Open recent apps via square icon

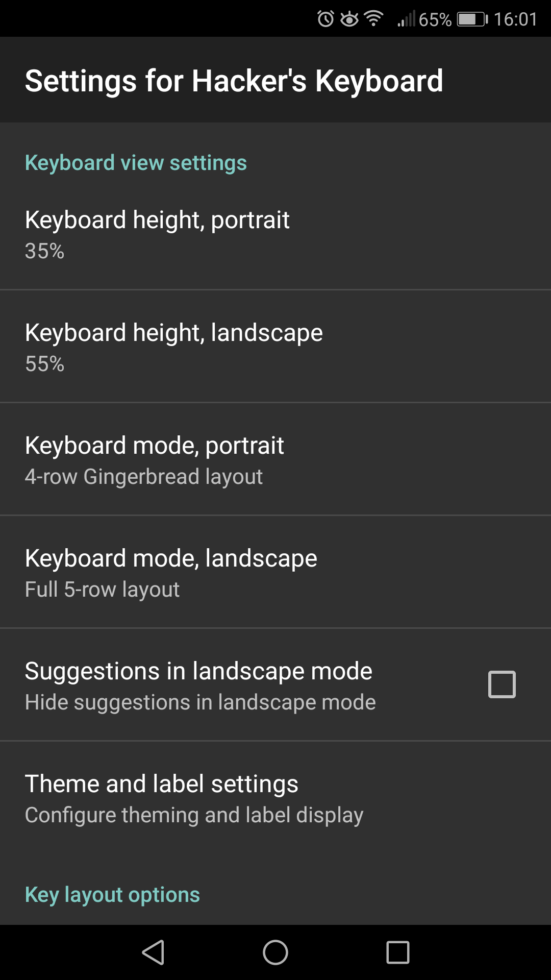398,952
